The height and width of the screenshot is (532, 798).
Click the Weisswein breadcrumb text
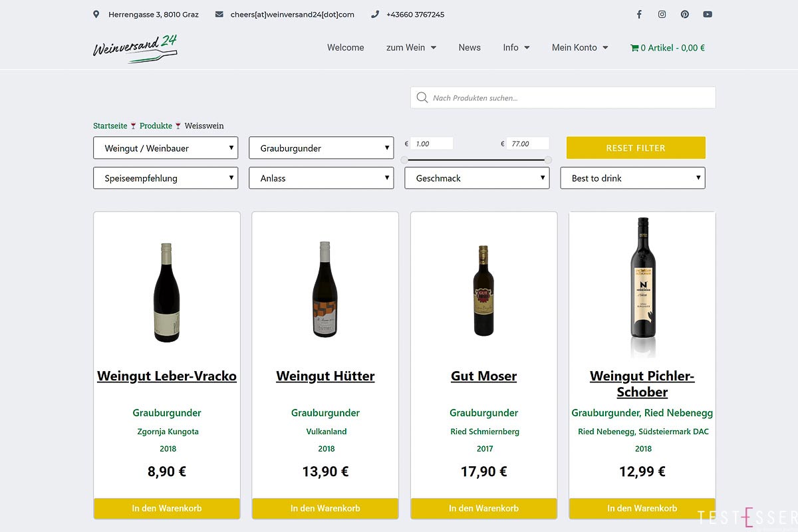click(x=204, y=126)
